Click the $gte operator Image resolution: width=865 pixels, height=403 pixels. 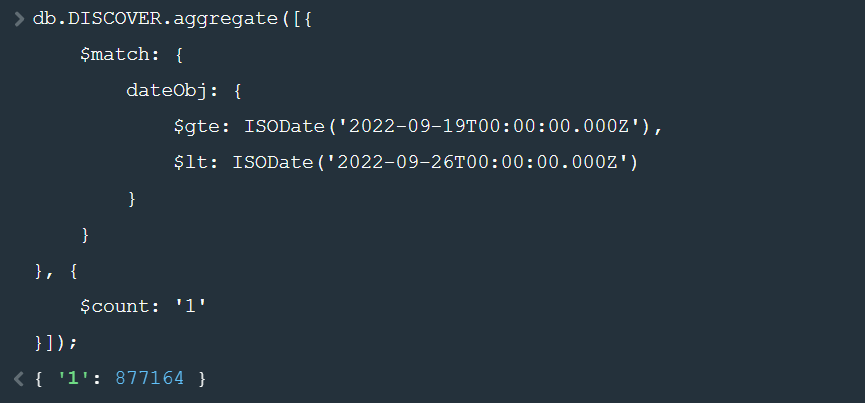[x=193, y=127]
